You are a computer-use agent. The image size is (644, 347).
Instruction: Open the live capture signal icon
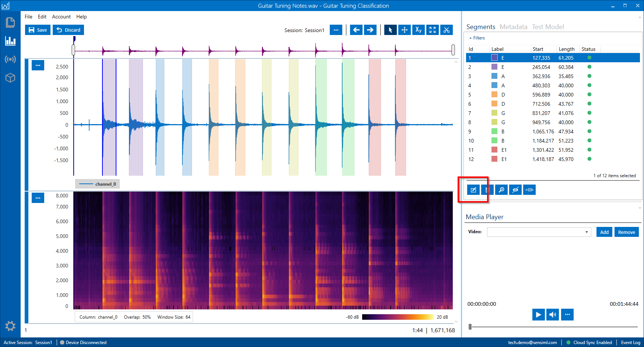[x=10, y=59]
